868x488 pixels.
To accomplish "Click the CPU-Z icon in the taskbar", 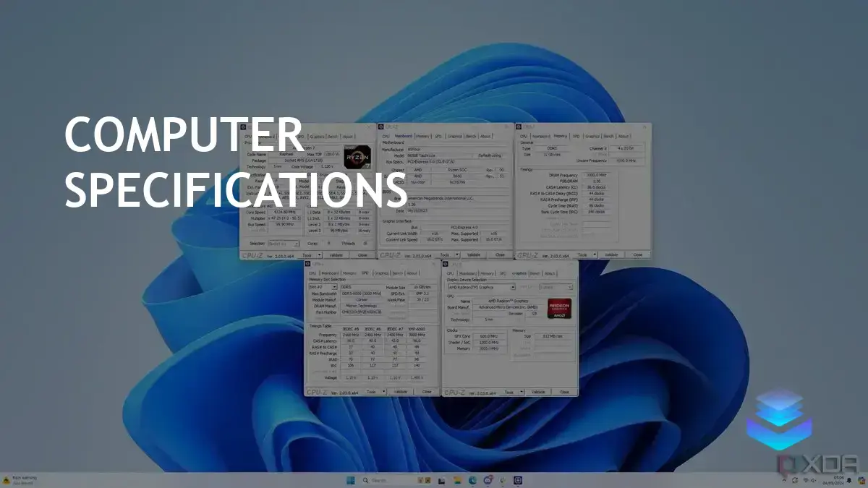I will click(519, 480).
